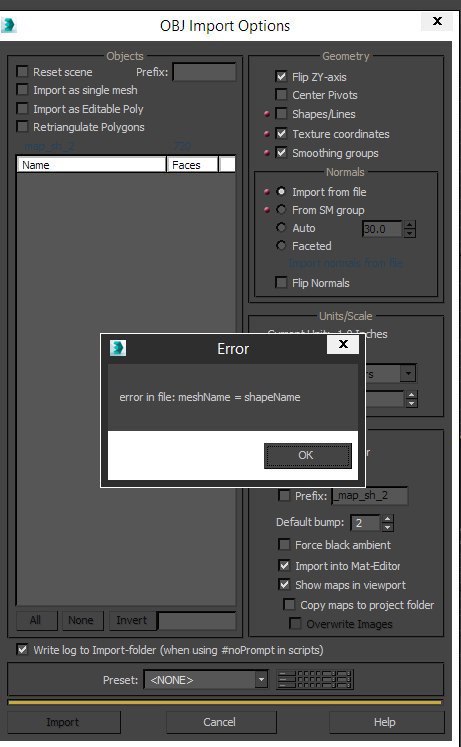Select From SM group normals option
This screenshot has height=747, width=461.
(281, 210)
